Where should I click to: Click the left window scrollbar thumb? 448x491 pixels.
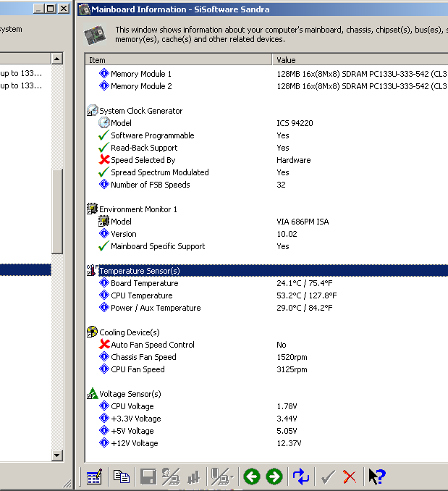pyautogui.click(x=57, y=211)
